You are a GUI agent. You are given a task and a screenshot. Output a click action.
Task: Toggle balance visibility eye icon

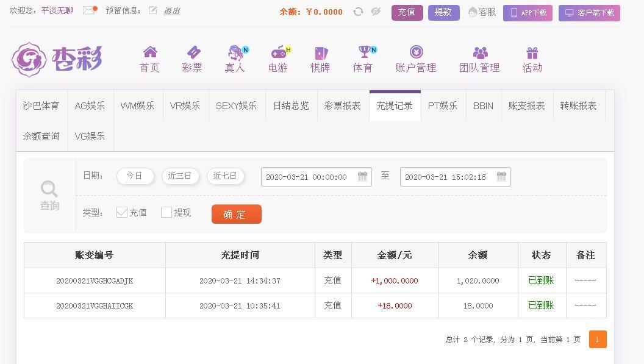(x=376, y=12)
